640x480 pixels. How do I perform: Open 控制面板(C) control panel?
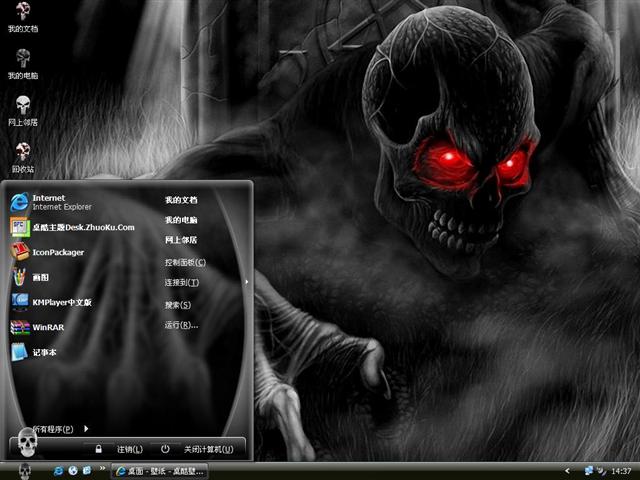coord(185,262)
